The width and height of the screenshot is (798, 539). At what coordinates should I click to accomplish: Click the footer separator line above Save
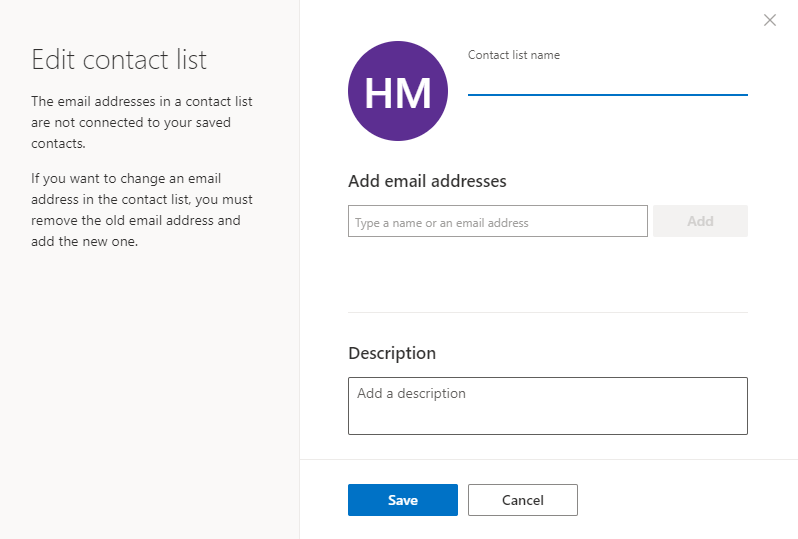coord(549,460)
